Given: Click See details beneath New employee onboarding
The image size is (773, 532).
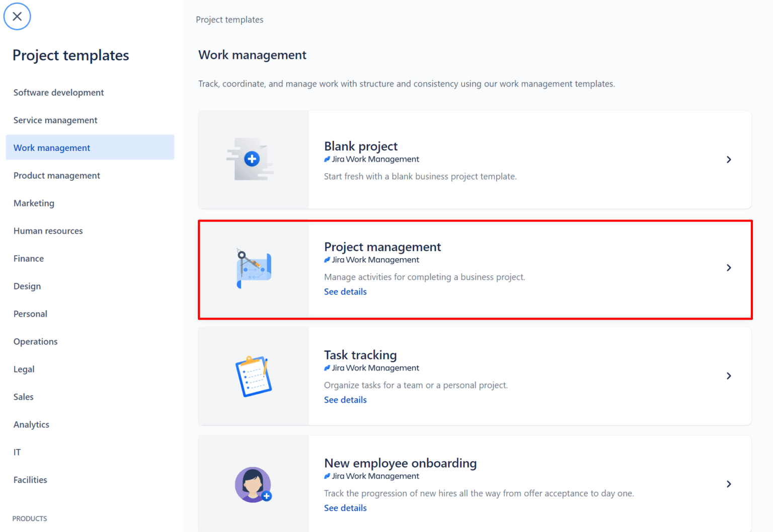Looking at the screenshot, I should (x=345, y=508).
